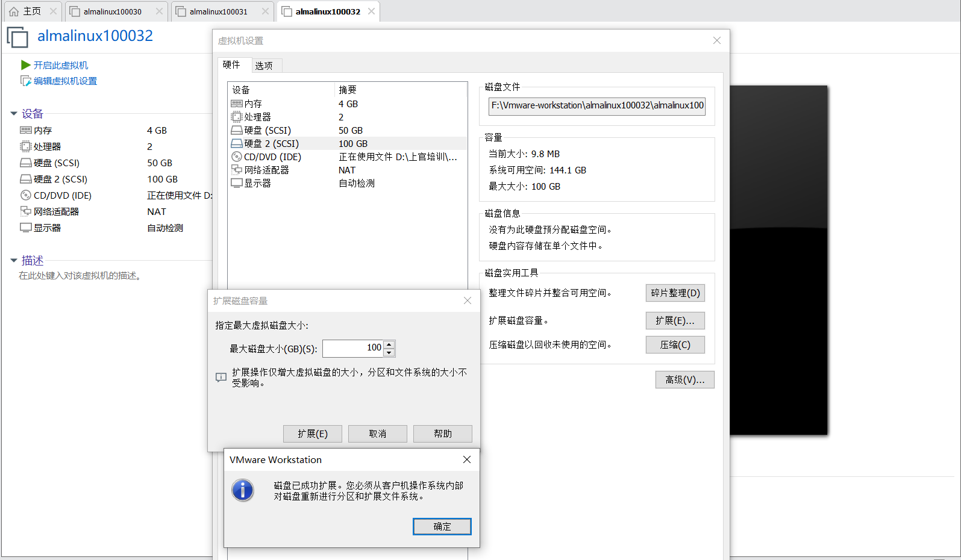Open the 高级(V)... disk settings

(685, 379)
